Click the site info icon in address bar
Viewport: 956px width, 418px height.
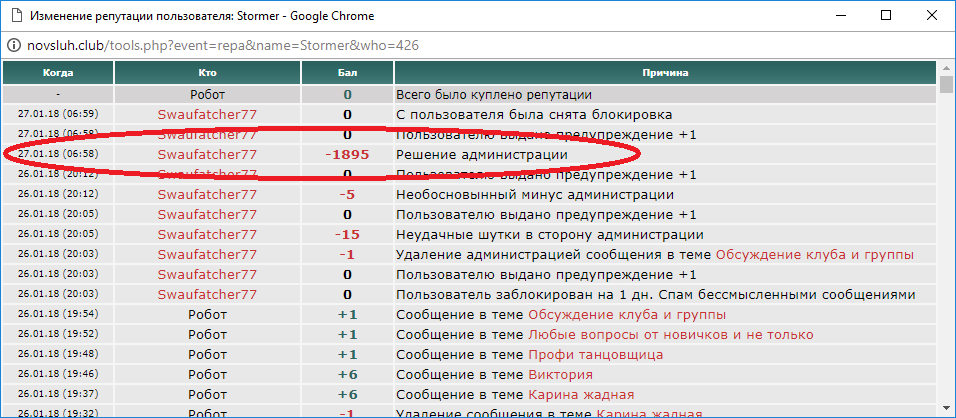(15, 46)
